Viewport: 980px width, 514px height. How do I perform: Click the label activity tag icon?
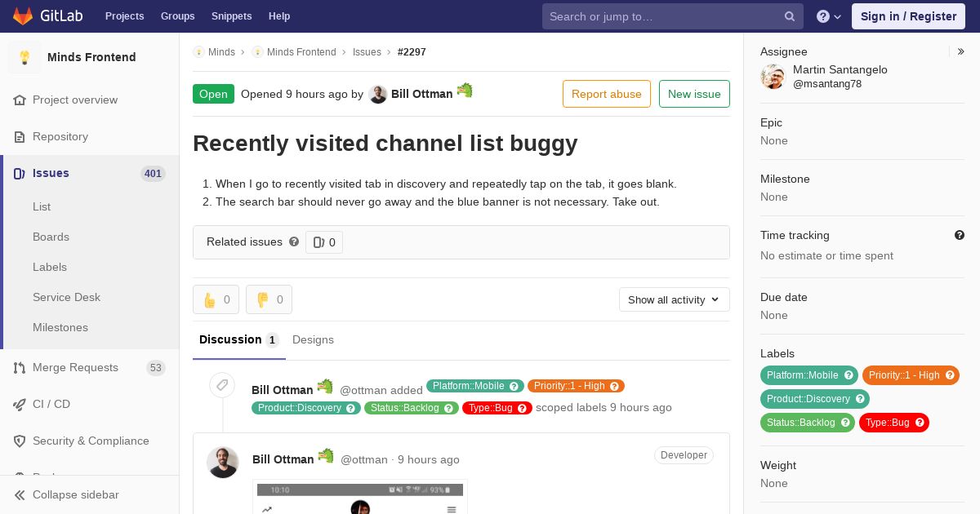pyautogui.click(x=222, y=385)
